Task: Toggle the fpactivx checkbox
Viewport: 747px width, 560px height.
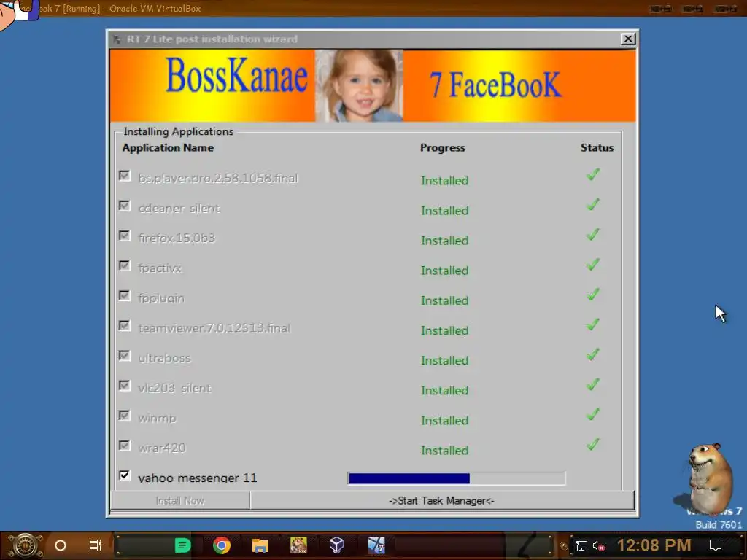Action: click(x=124, y=265)
